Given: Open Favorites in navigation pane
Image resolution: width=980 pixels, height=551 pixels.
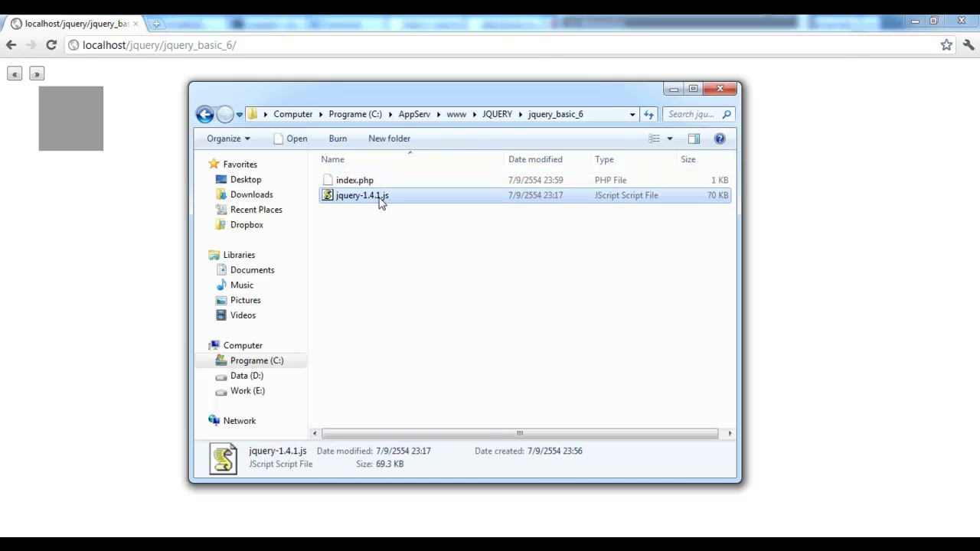Looking at the screenshot, I should tap(240, 165).
